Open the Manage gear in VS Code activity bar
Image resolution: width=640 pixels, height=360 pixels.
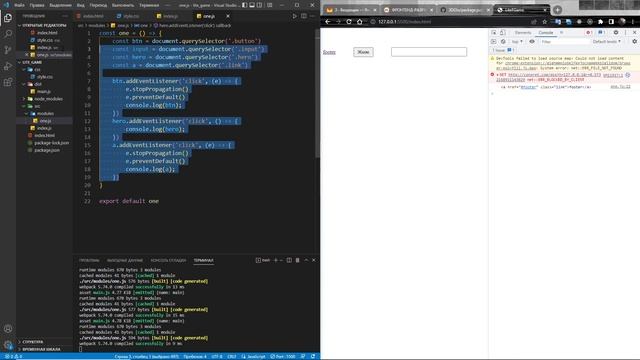click(x=8, y=345)
